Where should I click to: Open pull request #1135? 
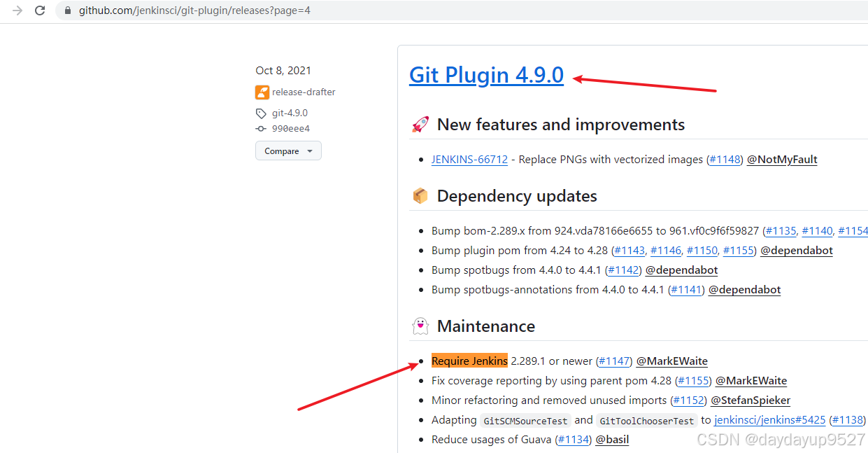pos(781,231)
